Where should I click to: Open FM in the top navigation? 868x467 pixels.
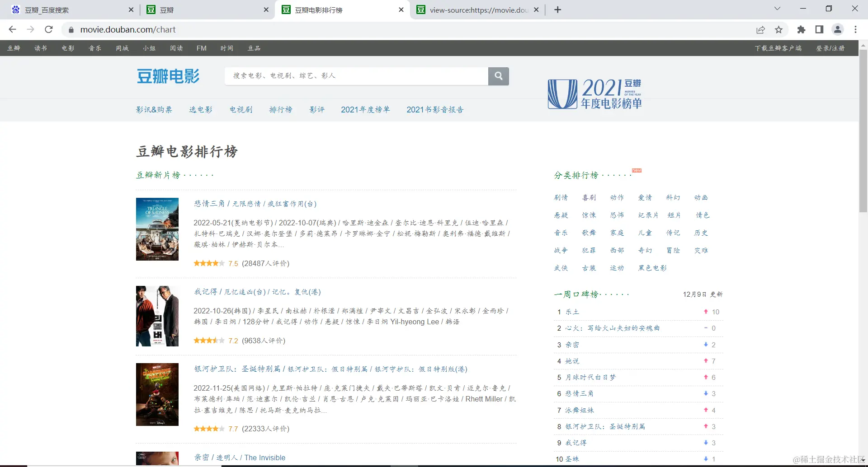[x=202, y=48]
